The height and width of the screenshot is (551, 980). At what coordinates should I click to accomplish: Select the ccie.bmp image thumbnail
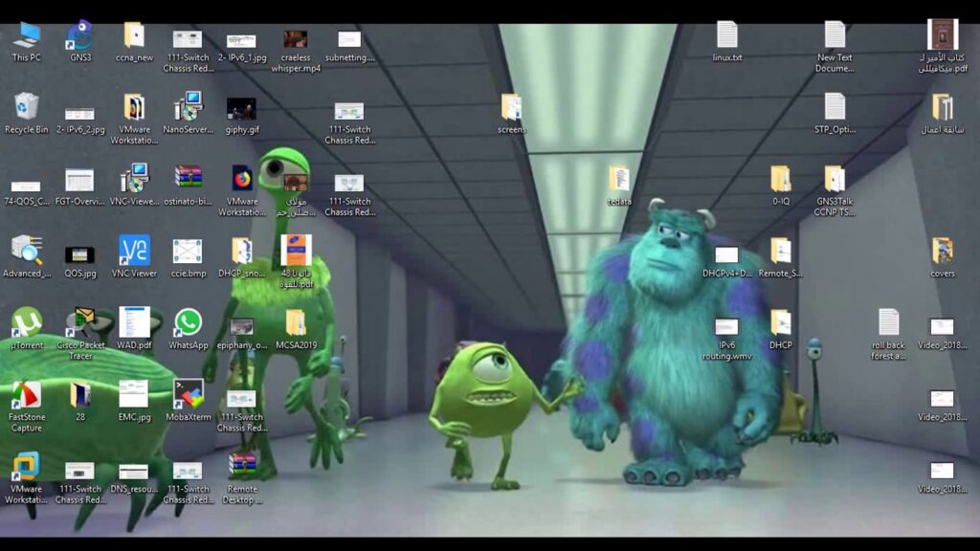(188, 252)
